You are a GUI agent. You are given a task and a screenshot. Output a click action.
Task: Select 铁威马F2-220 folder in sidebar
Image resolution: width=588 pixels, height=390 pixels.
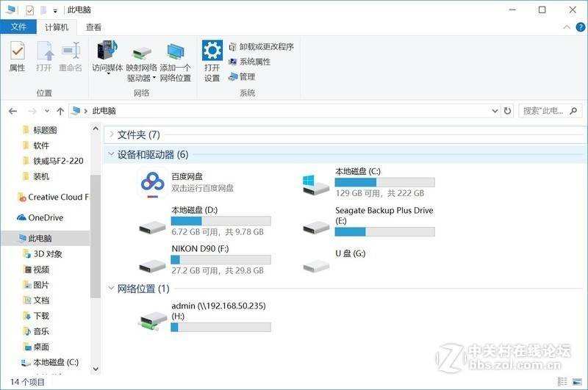tap(53, 161)
